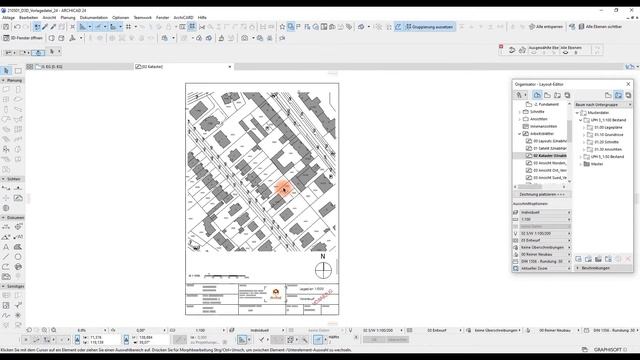Click the Publisher Sets icon in Organizer's left pane

click(x=567, y=95)
